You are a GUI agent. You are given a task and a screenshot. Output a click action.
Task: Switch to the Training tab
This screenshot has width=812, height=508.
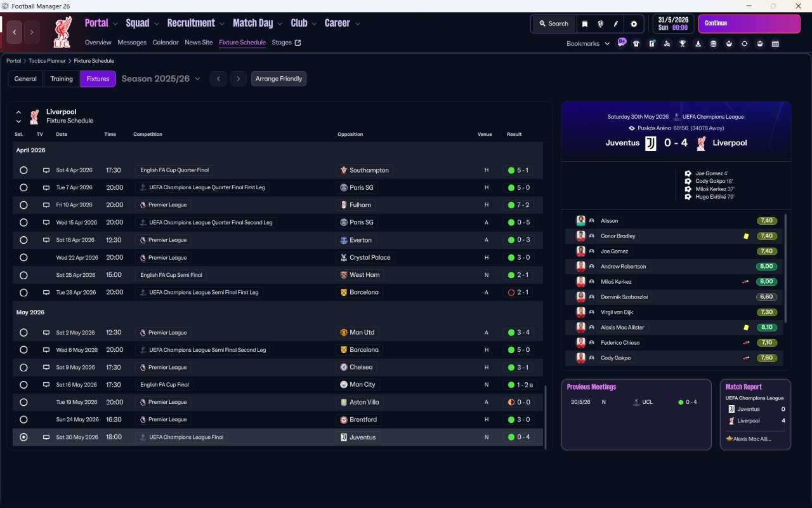[x=62, y=79]
